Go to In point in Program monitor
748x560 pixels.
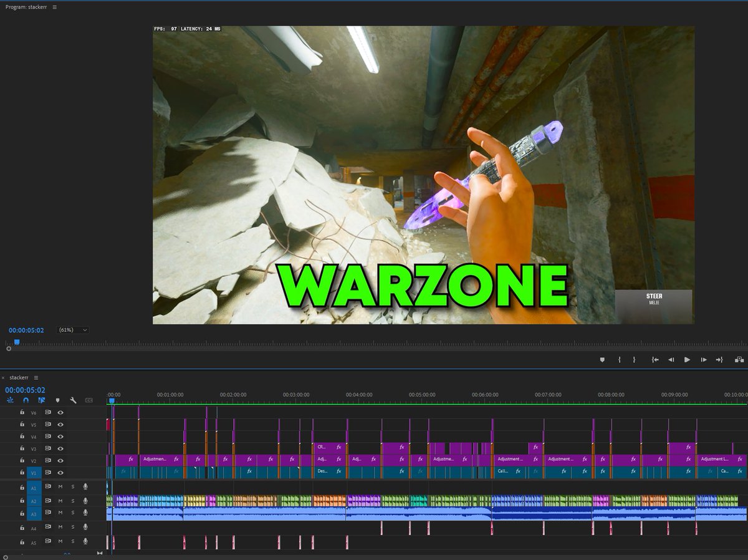click(x=655, y=360)
